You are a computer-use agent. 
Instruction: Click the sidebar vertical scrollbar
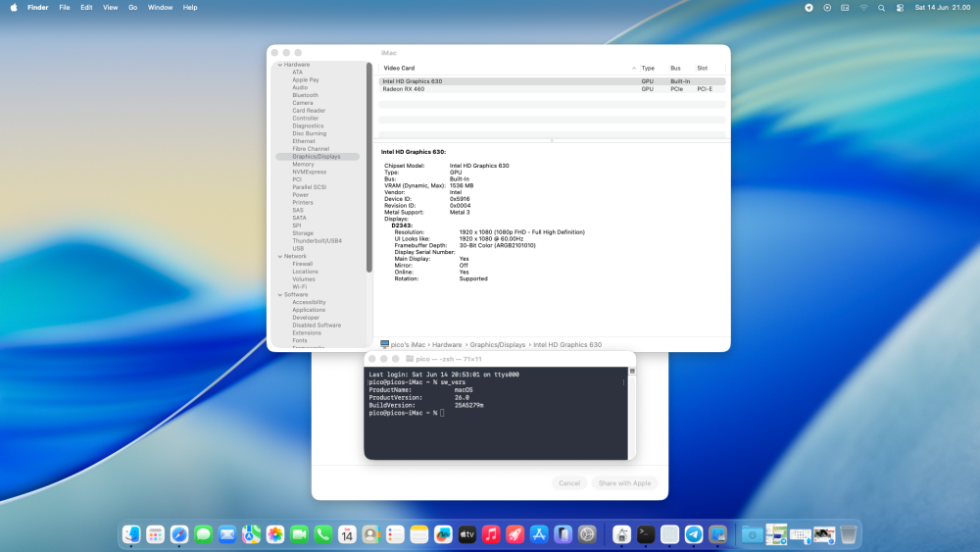tap(369, 168)
